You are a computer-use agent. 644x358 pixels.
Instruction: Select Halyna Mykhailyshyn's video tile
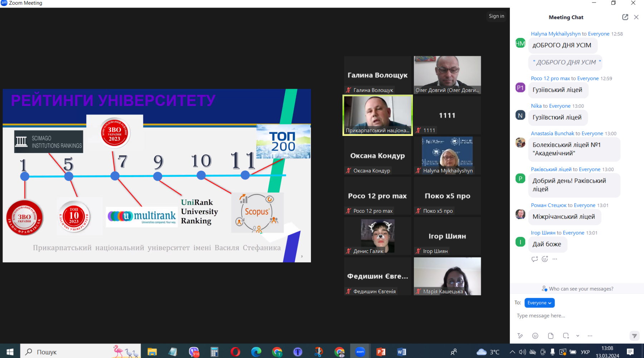[447, 155]
